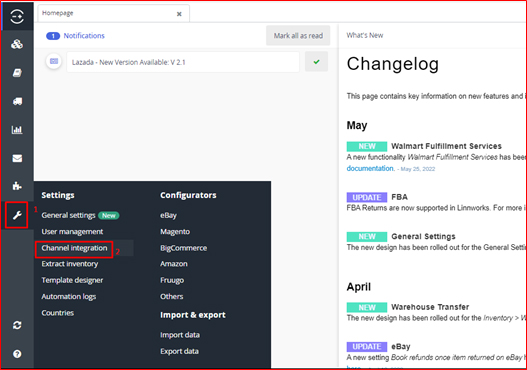This screenshot has width=527, height=370.
Task: Click Walmart Fulfillment Services heading
Action: [446, 146]
